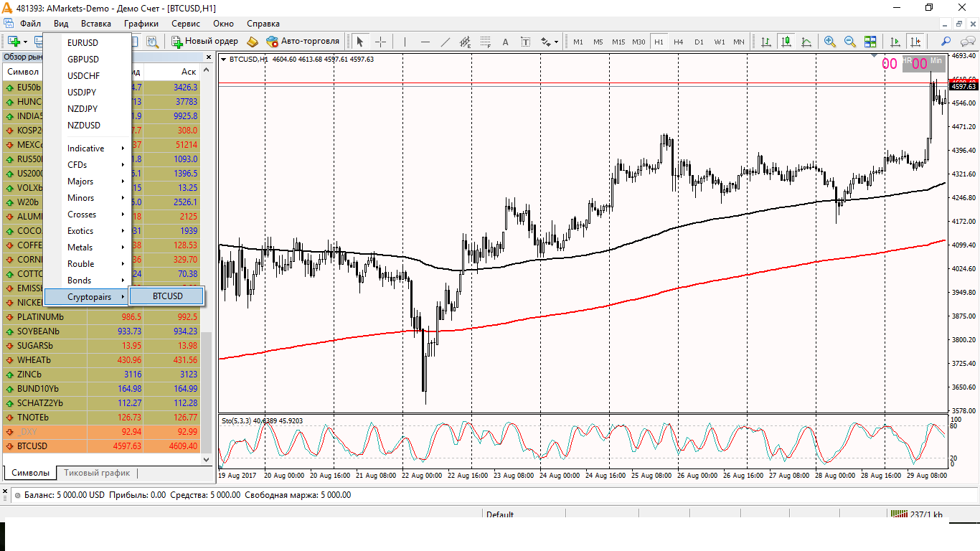Image resolution: width=980 pixels, height=551 pixels.
Task: Choose BTCUSD from Cryptopairs submenu
Action: point(167,296)
